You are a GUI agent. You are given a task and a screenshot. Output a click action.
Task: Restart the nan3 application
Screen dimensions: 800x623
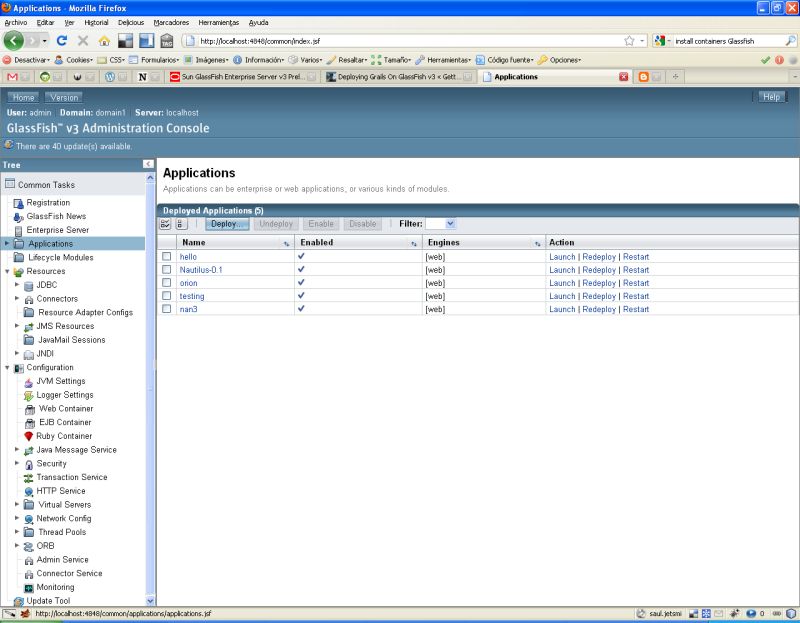[x=636, y=309]
